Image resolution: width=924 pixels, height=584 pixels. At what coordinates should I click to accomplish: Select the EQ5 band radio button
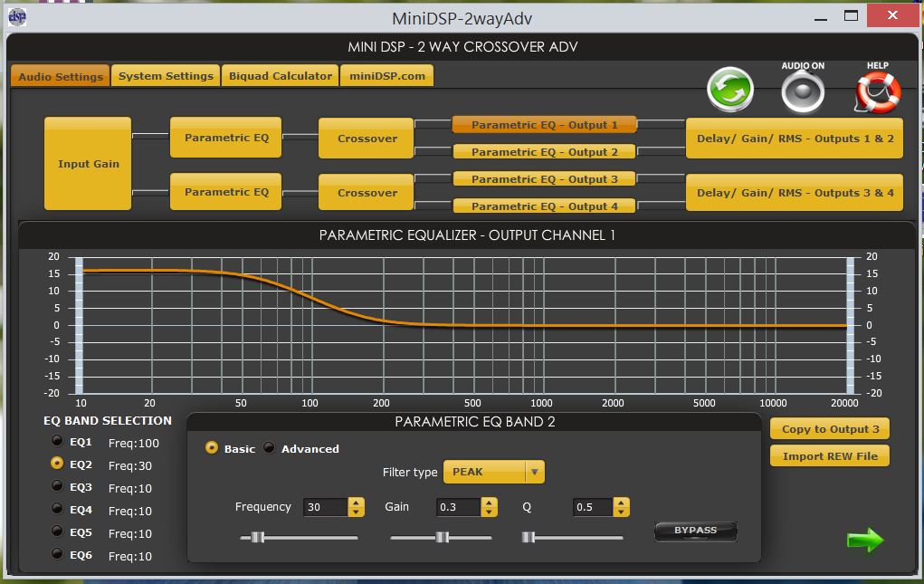[x=57, y=531]
